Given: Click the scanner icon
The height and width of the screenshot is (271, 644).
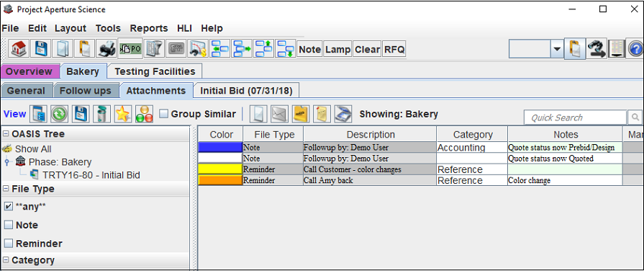Looking at the screenshot, I should point(343,114).
